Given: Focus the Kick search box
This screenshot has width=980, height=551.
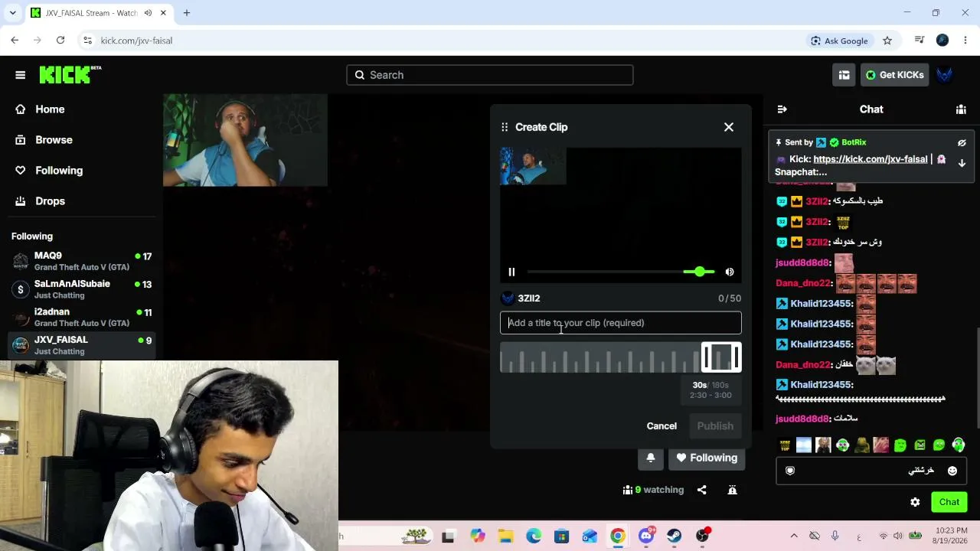Looking at the screenshot, I should click(x=490, y=75).
